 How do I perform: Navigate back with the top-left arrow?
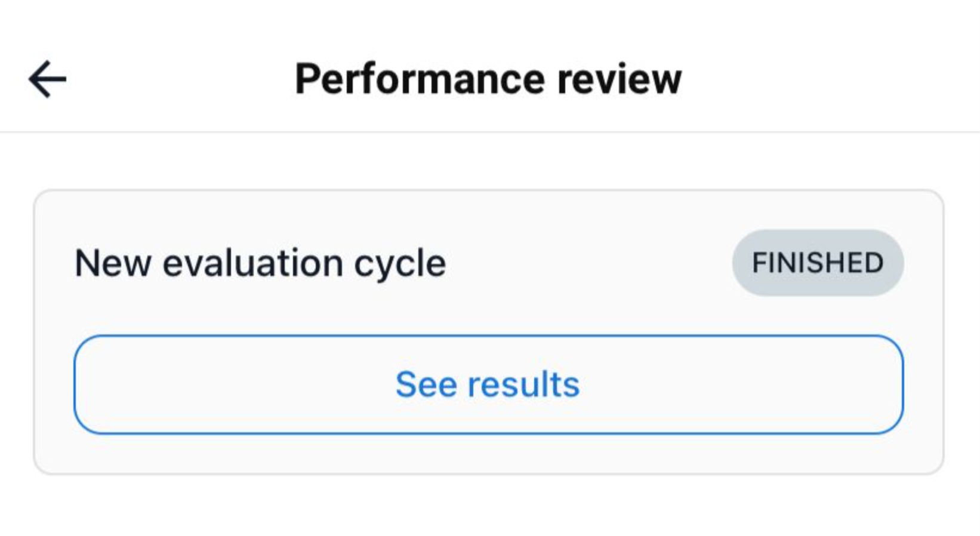(48, 79)
